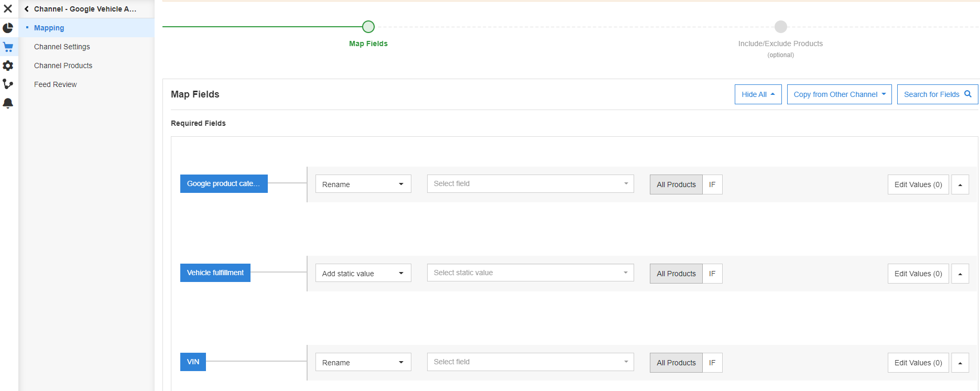Open the settings gear icon
This screenshot has width=980, height=391.
point(8,66)
